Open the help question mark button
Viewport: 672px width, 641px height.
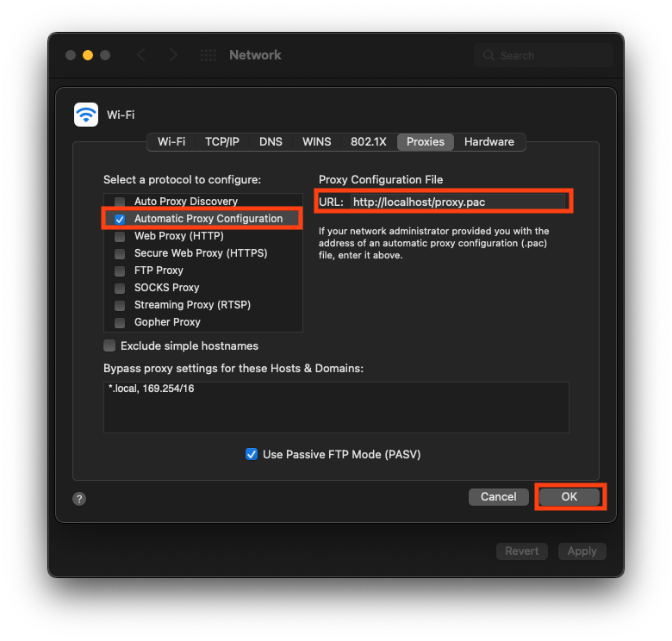(79, 499)
